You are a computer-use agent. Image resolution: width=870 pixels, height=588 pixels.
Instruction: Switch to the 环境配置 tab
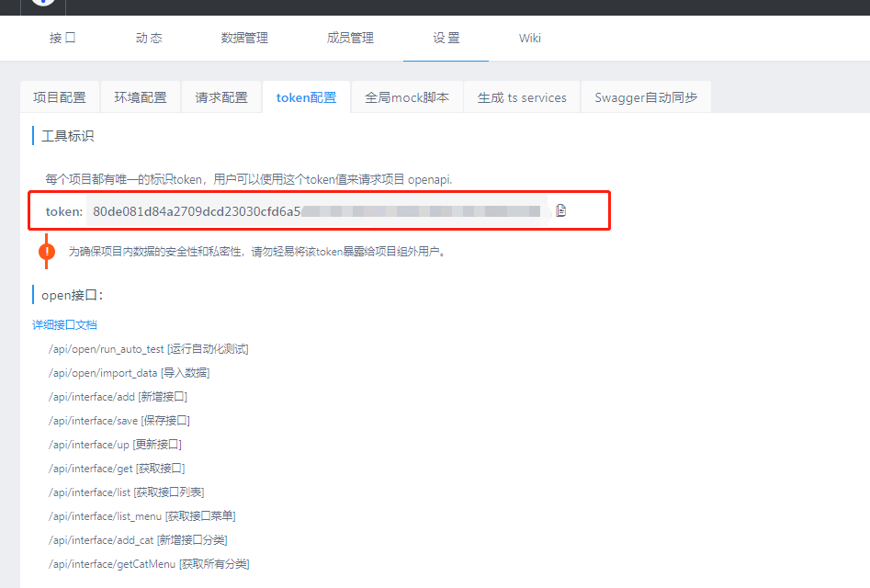point(140,96)
